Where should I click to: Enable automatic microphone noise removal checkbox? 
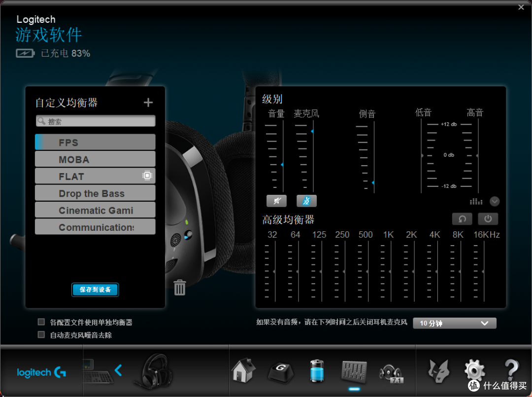coord(41,334)
